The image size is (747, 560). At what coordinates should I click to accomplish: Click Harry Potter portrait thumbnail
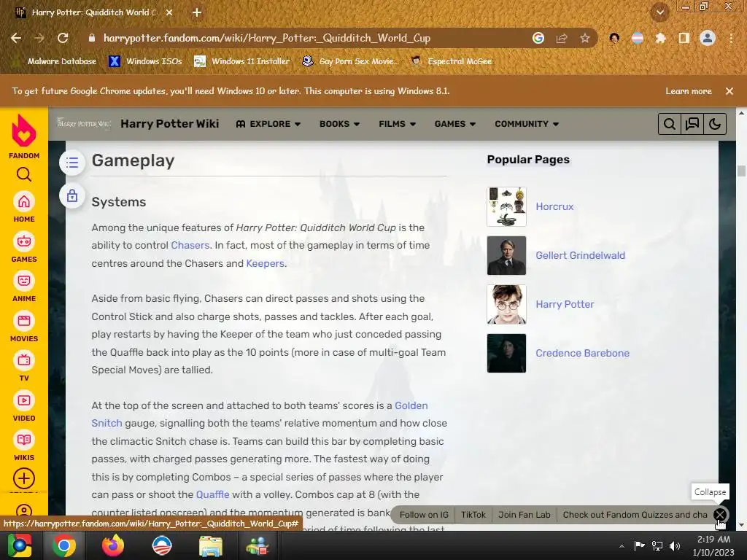(506, 304)
